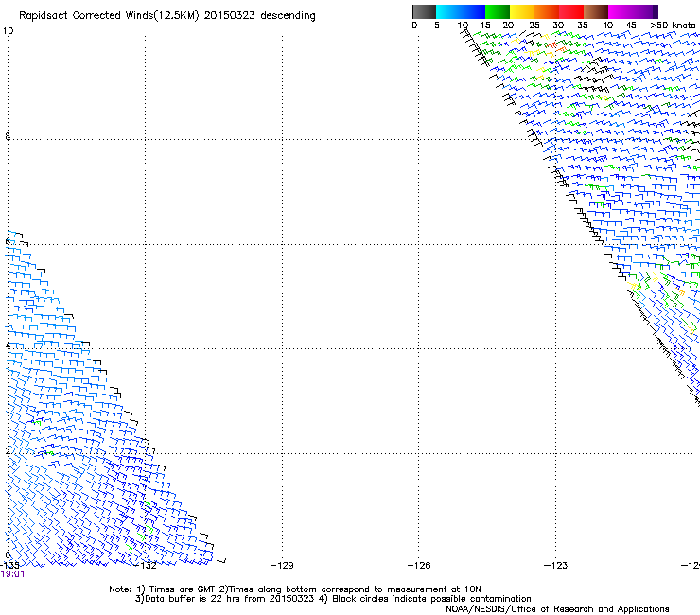Click the longitude label '-132'
700x615 pixels.
[x=147, y=566]
